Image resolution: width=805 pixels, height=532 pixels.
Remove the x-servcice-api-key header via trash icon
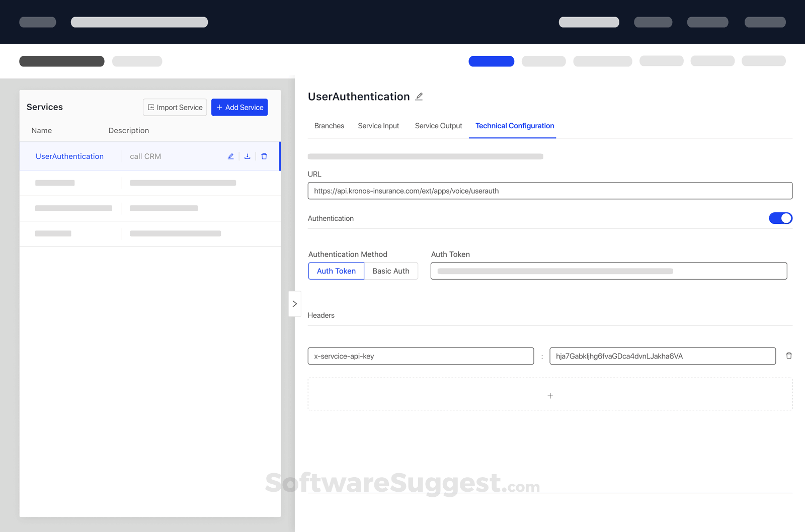(788, 356)
